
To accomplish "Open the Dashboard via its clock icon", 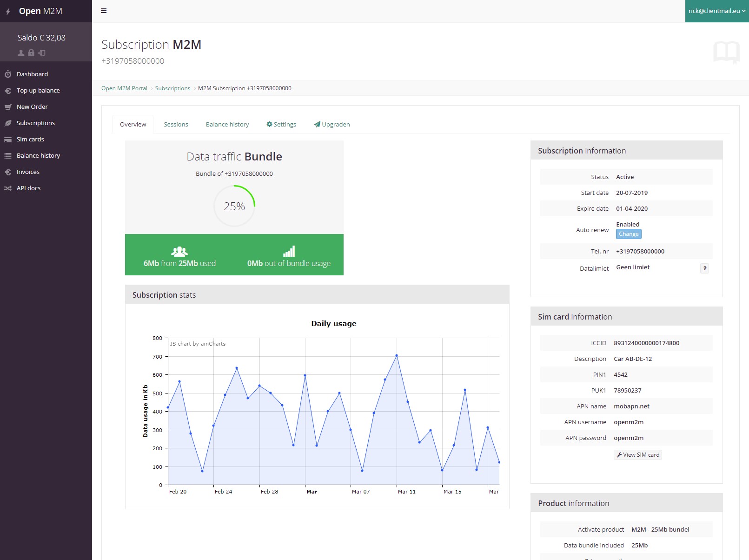I will click(7, 74).
